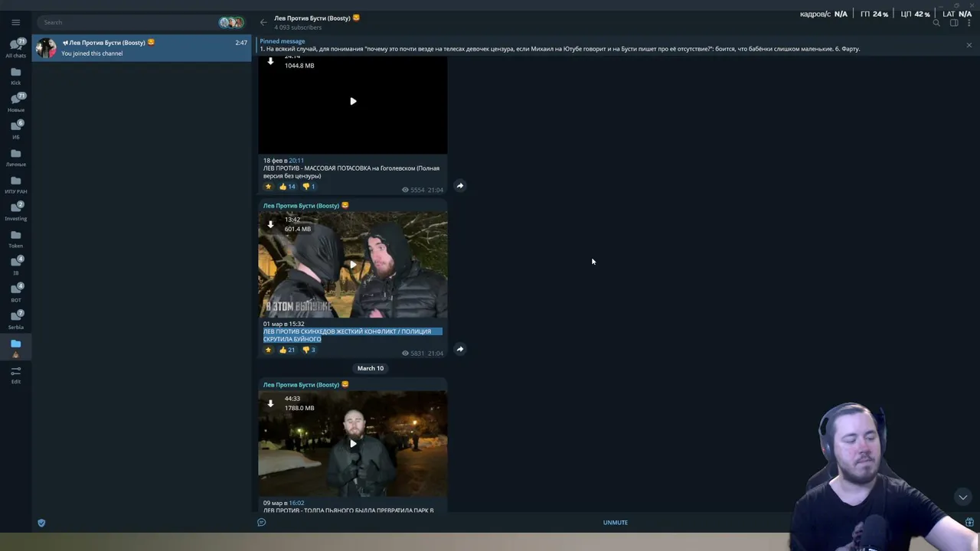
Task: Add star reaction to the МАССОВАЯ ПОТАСОВКА post
Action: (x=268, y=186)
